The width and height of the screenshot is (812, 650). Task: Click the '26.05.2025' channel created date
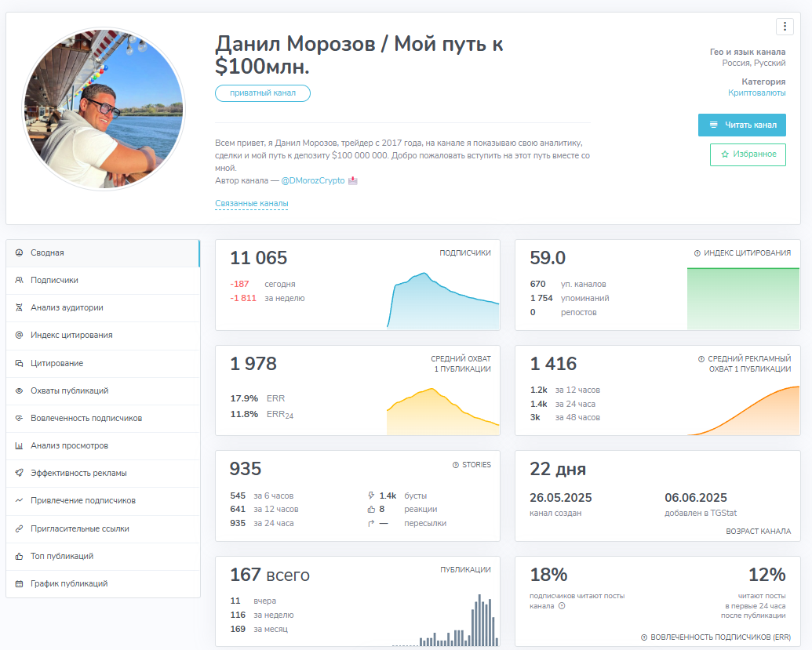[560, 498]
